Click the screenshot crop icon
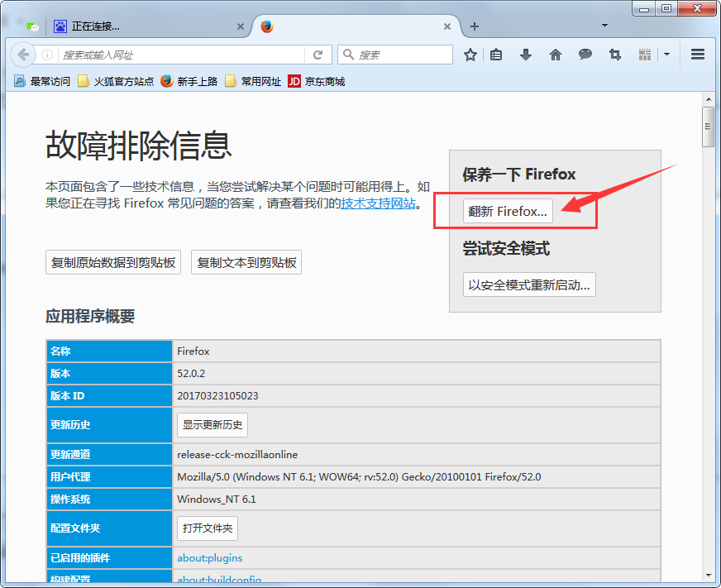The height and width of the screenshot is (588, 721). pos(614,55)
